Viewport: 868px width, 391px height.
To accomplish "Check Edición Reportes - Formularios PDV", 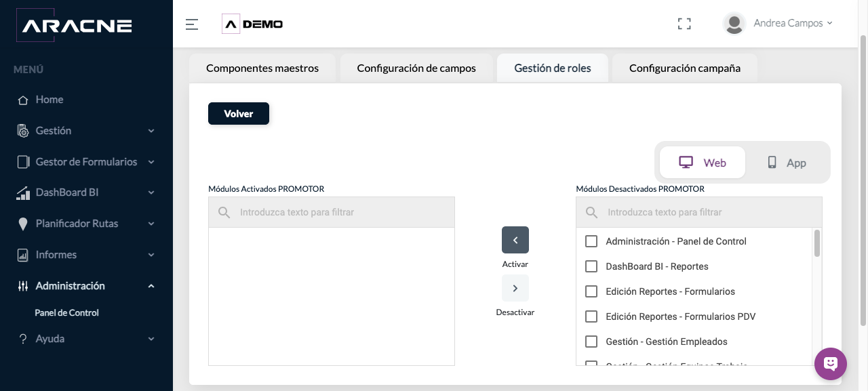I will (591, 316).
